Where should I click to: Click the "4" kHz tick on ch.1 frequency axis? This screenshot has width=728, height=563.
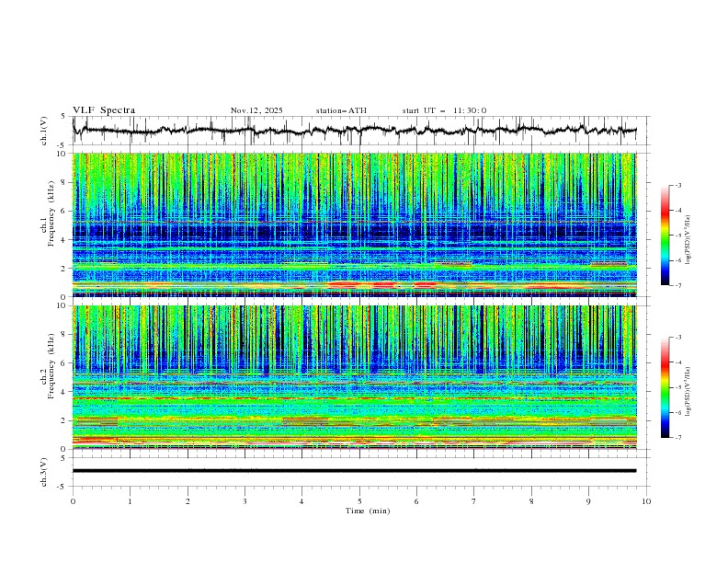64,240
